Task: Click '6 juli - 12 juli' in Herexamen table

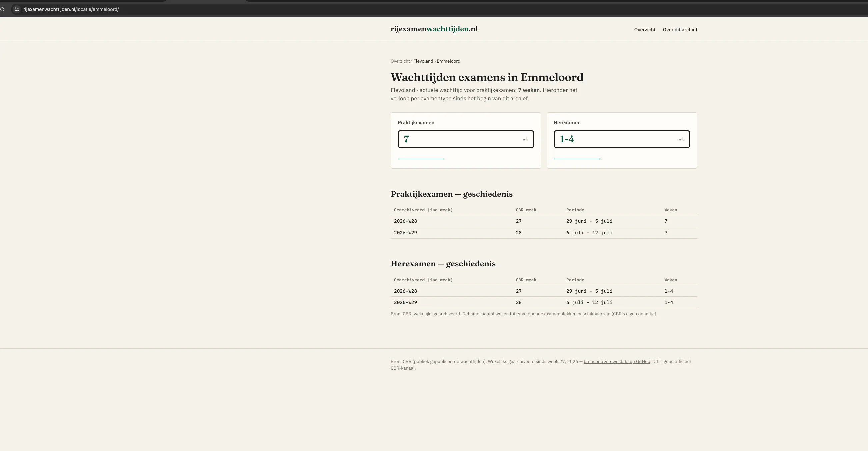Action: click(589, 302)
